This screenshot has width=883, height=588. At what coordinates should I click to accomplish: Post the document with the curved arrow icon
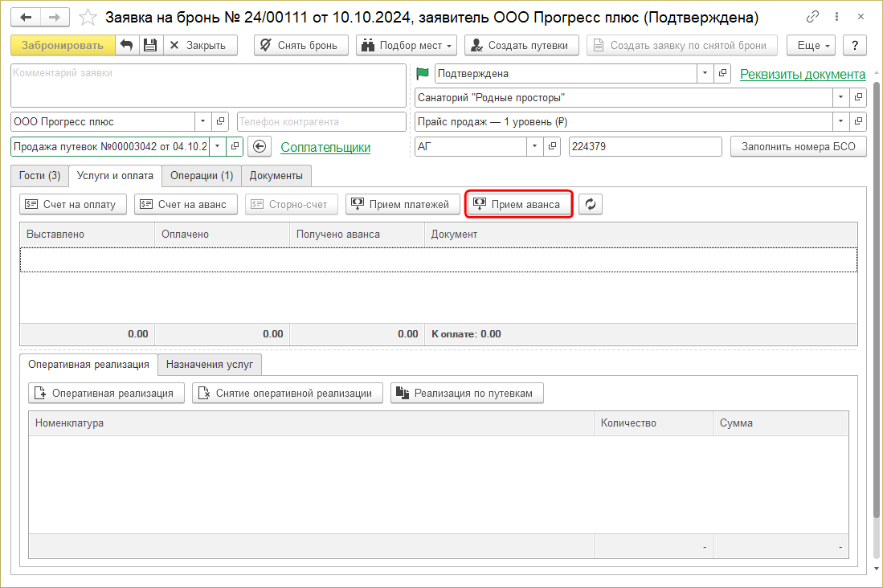pyautogui.click(x=127, y=45)
